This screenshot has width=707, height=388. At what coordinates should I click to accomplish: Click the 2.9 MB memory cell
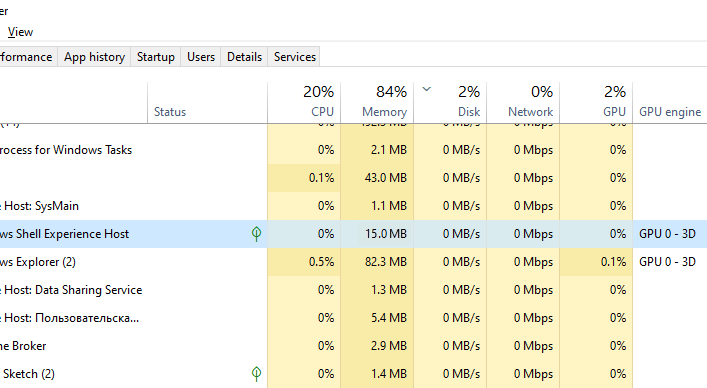point(377,346)
